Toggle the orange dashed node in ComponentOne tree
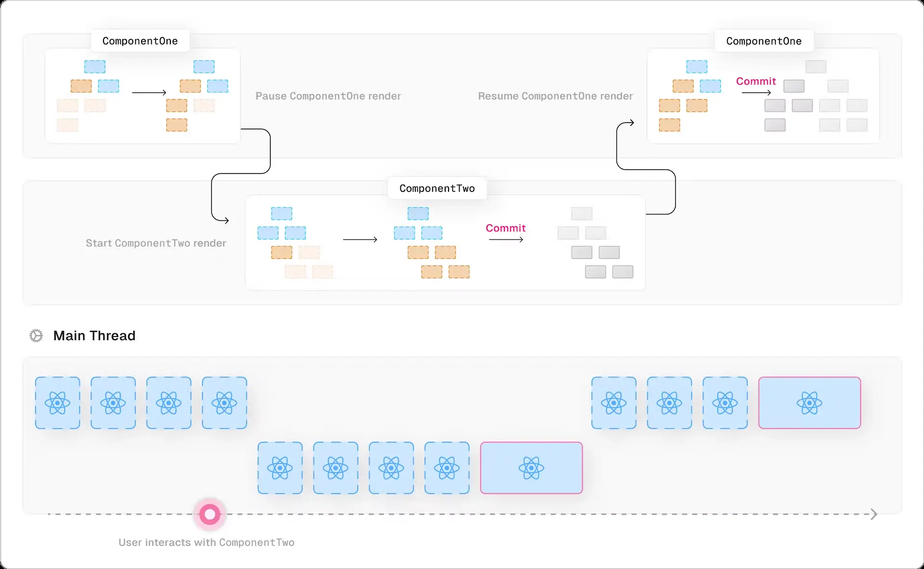This screenshot has height=569, width=924. (81, 86)
